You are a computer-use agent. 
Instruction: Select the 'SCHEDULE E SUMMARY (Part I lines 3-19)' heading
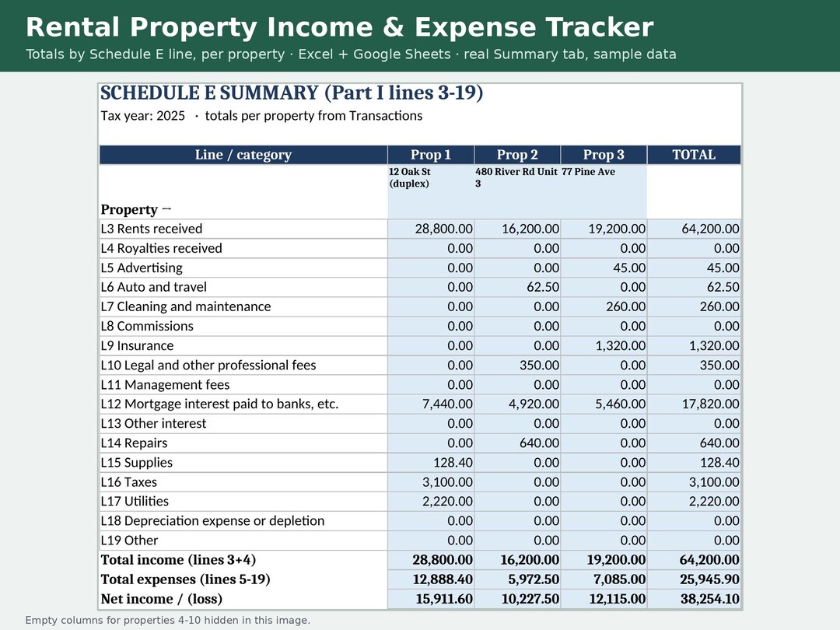click(292, 93)
